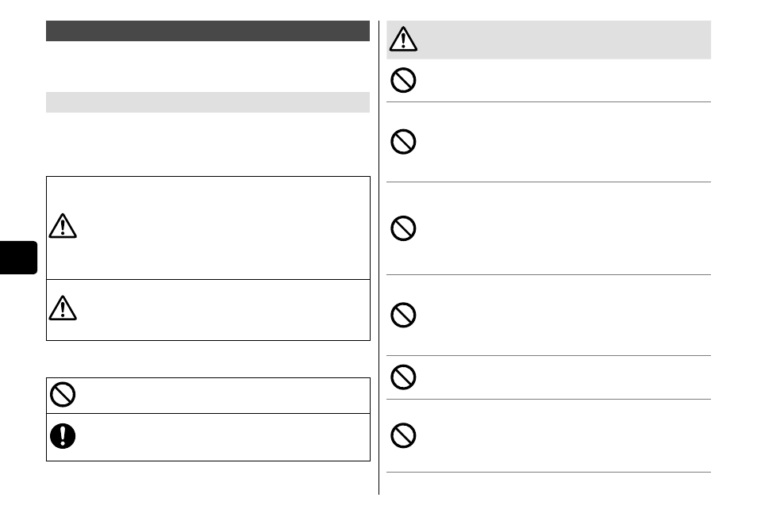Click the warning triangle in the gray banner
The width and height of the screenshot is (757, 532).
[403, 39]
